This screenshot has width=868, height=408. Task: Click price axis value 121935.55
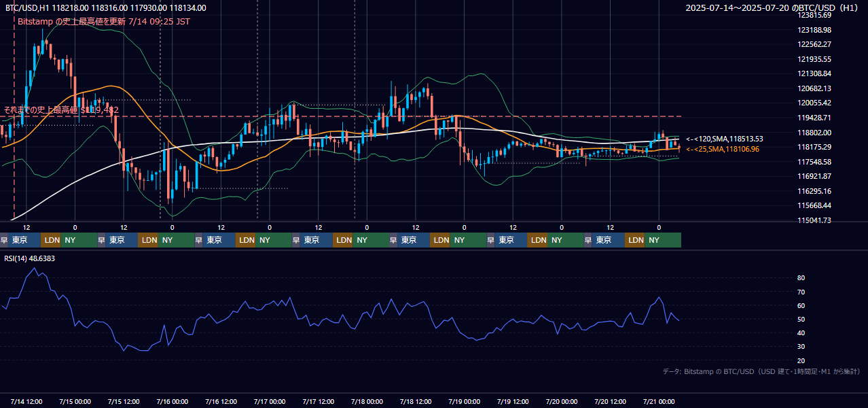(814, 59)
